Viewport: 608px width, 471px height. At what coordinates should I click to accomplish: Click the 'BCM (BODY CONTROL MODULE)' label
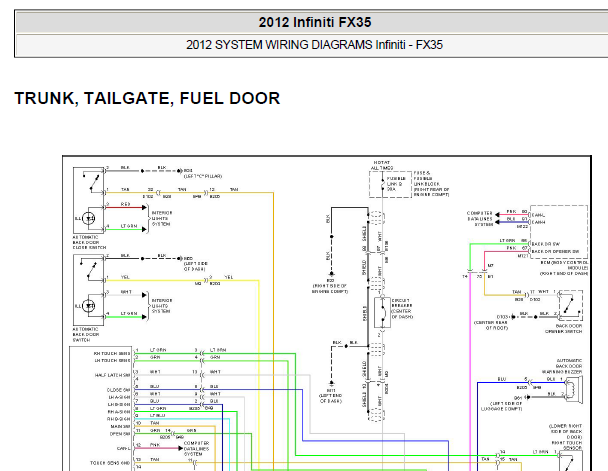coord(564,268)
